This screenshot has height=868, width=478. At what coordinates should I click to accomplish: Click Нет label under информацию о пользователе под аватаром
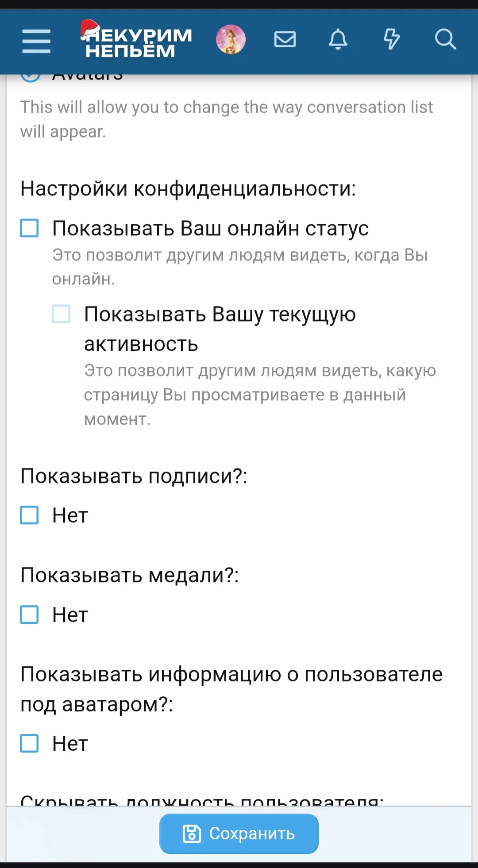coord(70,743)
